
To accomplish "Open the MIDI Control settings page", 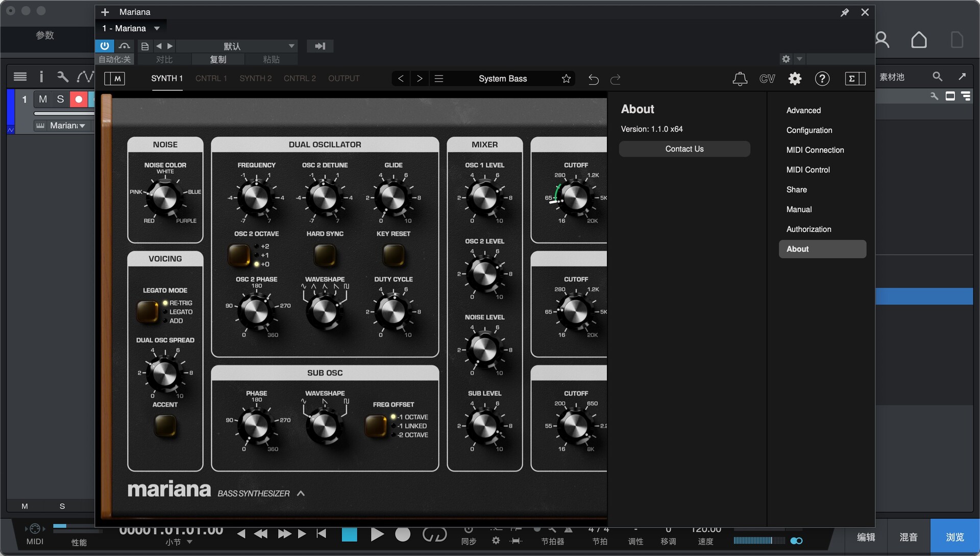I will (807, 170).
